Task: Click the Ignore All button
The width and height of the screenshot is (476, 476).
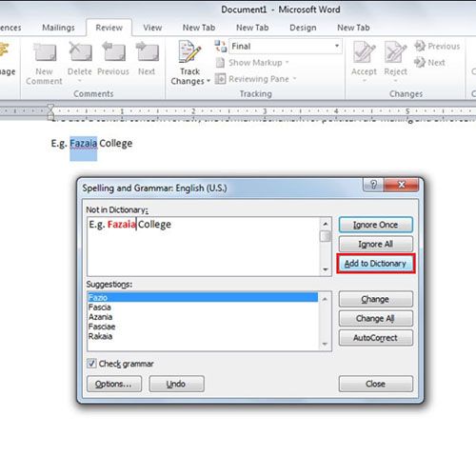Action: tap(376, 244)
